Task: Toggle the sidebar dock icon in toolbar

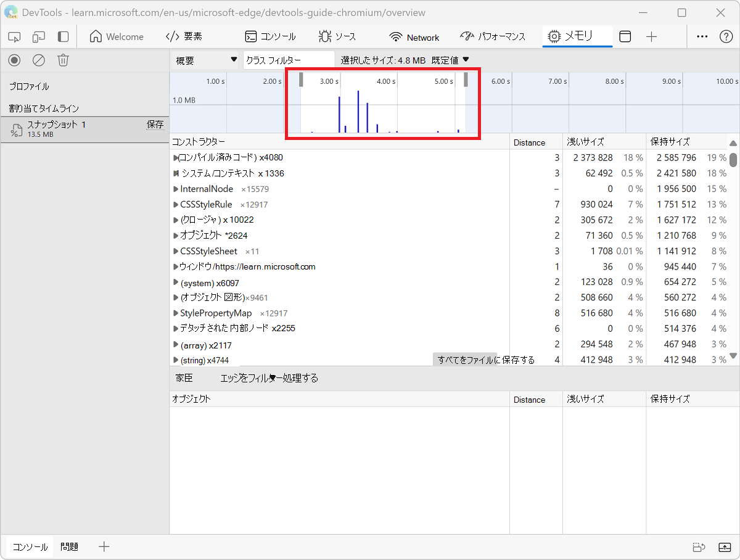Action: (63, 37)
